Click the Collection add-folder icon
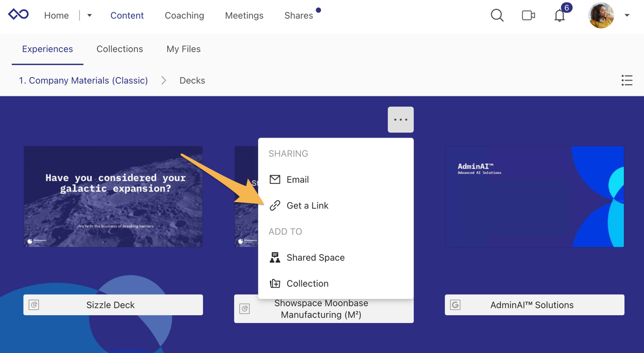Screen dimensions: 644x353 coord(275,283)
